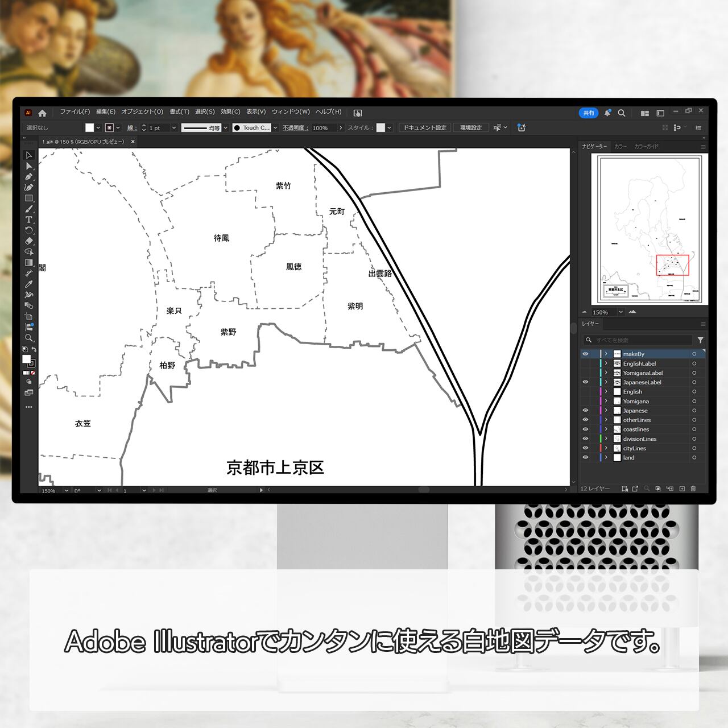Delete the selected layer with the trash icon
The height and width of the screenshot is (728, 728).
point(693,489)
